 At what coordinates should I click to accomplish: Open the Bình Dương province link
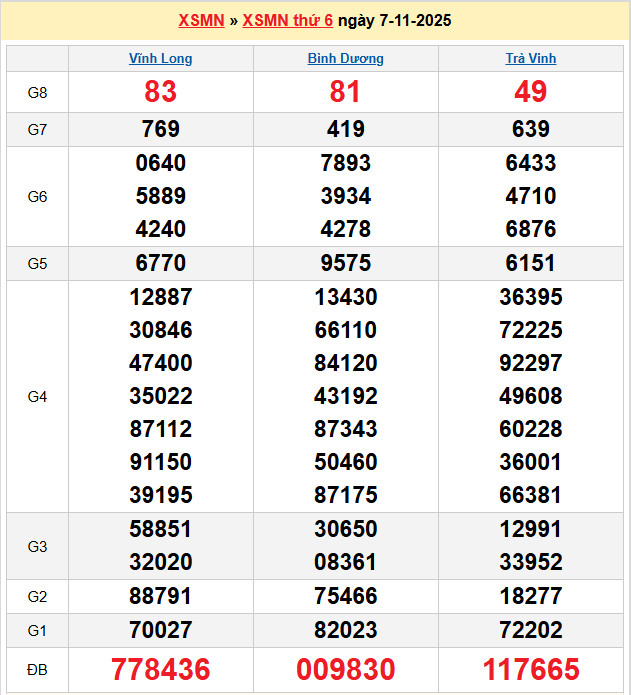[x=345, y=59]
